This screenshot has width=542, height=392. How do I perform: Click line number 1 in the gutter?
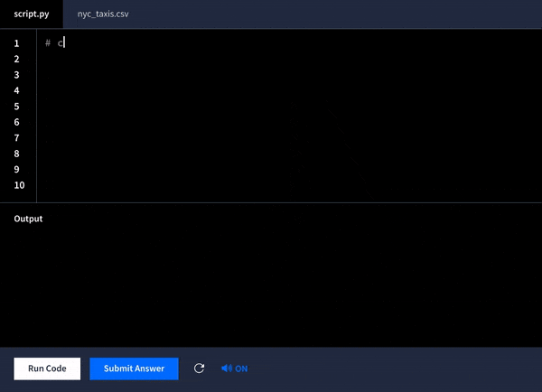coord(17,43)
